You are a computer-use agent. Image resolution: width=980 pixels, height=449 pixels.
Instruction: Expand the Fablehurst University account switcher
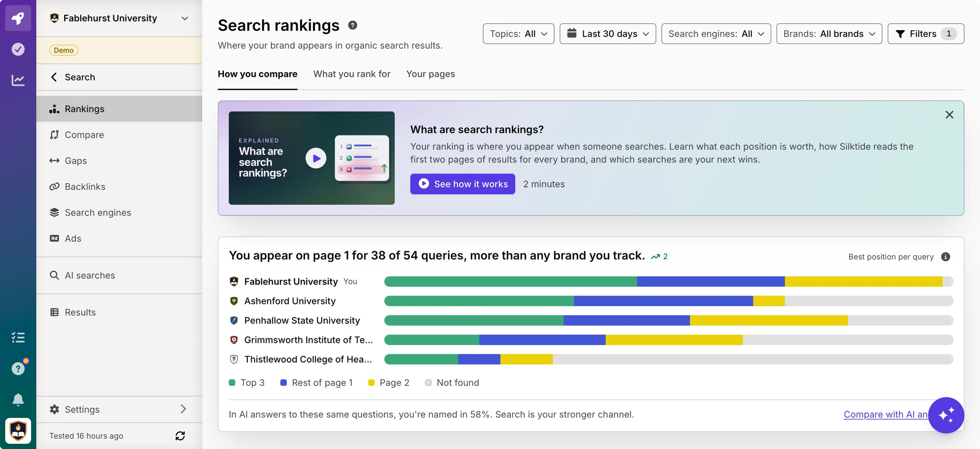119,18
